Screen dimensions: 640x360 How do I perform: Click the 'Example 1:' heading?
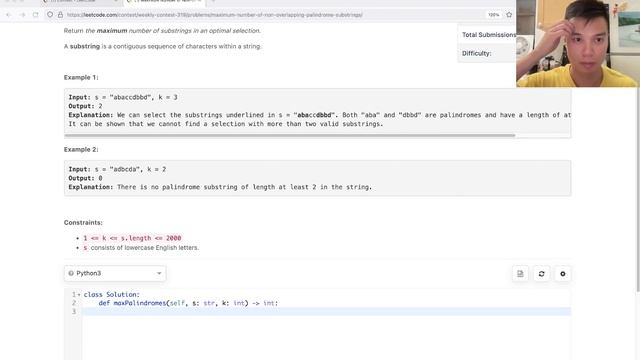[81, 77]
